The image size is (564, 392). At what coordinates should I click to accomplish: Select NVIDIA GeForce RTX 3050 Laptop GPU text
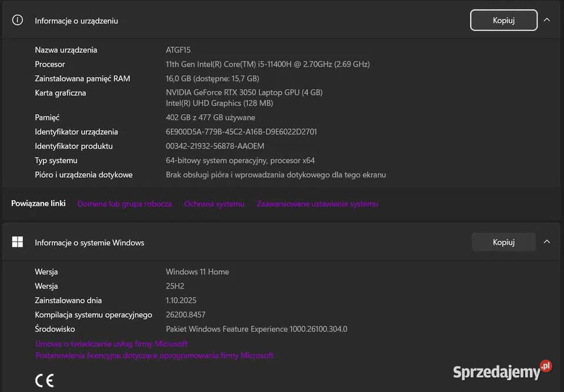(244, 92)
